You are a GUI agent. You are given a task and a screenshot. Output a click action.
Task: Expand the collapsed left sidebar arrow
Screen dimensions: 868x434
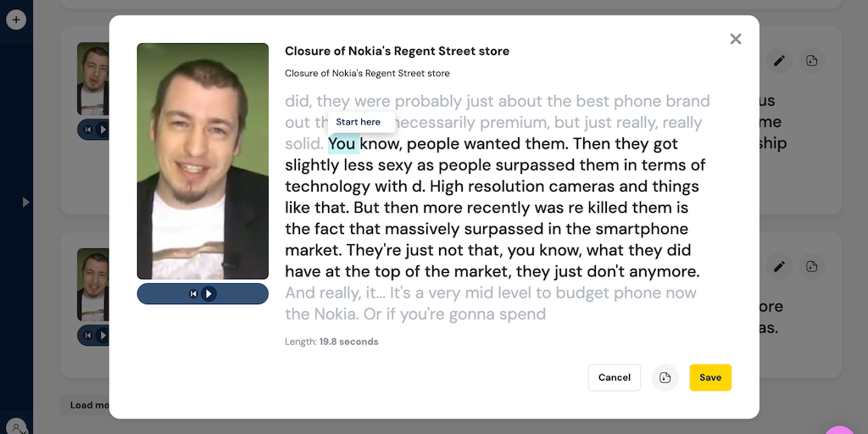tap(25, 203)
